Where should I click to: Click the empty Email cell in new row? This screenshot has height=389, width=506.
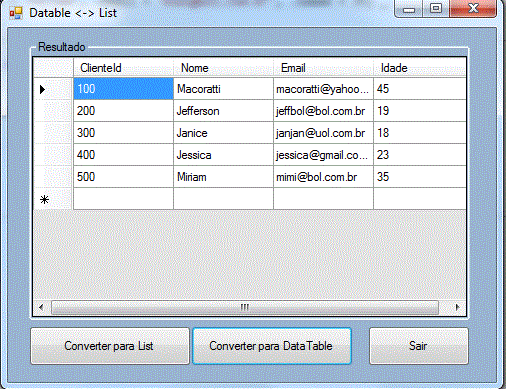(x=323, y=199)
